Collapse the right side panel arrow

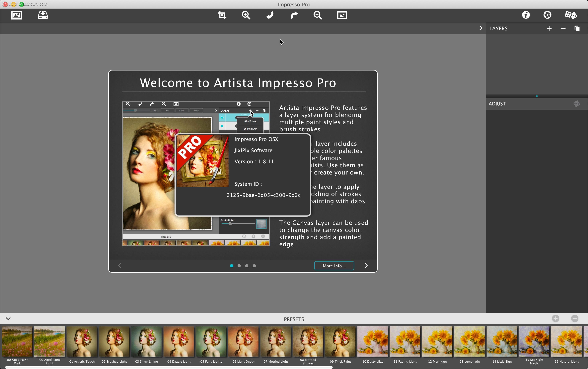pos(480,28)
